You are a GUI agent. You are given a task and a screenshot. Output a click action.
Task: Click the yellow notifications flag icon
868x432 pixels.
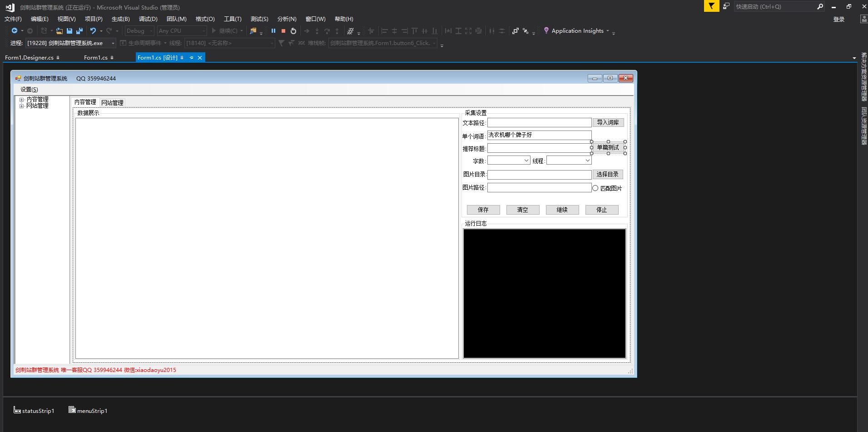click(711, 6)
